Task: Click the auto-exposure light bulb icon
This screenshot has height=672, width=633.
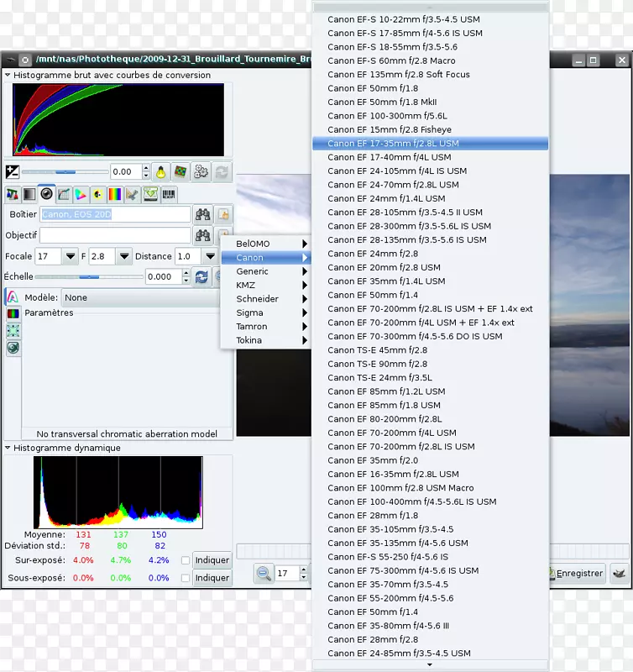Action: (161, 171)
